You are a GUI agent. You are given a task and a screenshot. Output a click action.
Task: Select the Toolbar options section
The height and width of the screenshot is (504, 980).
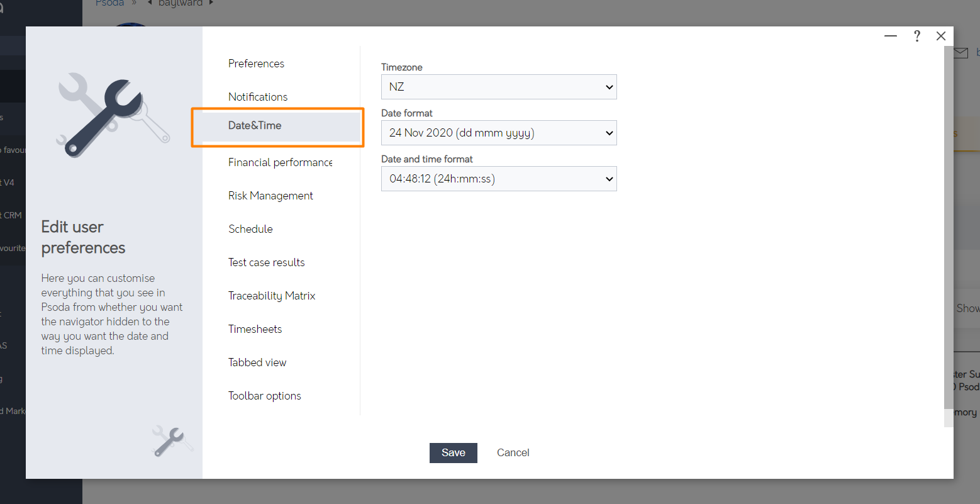pyautogui.click(x=264, y=395)
